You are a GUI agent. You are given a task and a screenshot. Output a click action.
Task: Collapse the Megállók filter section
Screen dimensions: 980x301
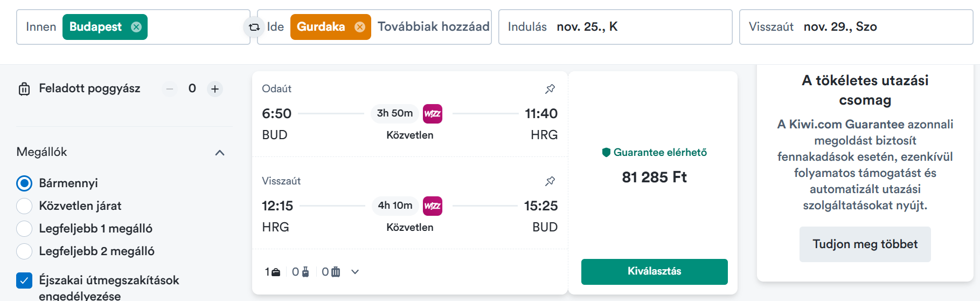220,153
